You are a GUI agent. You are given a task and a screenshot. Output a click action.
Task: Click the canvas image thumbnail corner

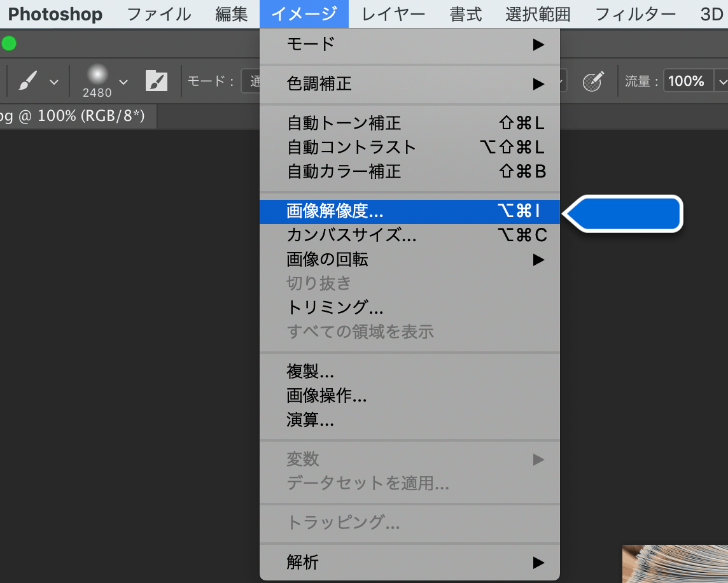click(675, 564)
